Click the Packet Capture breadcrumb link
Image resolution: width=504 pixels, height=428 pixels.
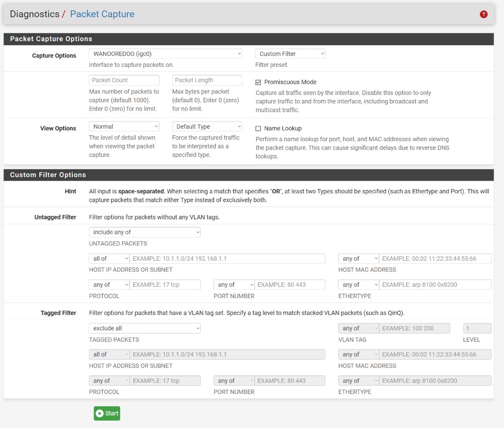click(x=102, y=14)
